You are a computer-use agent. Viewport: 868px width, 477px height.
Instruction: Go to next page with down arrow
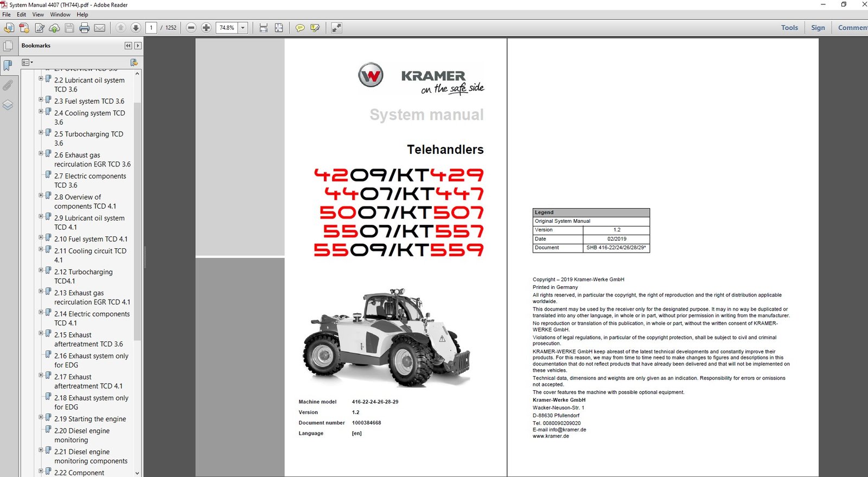[x=136, y=28]
